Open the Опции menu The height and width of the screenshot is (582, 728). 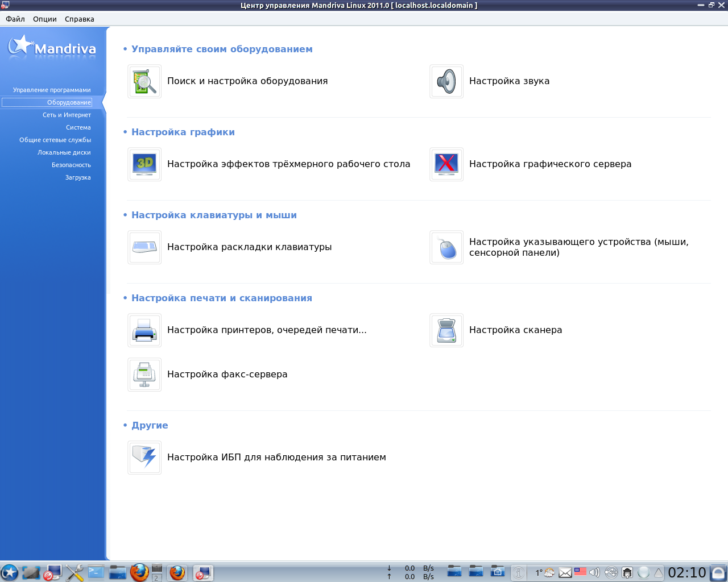click(x=45, y=19)
